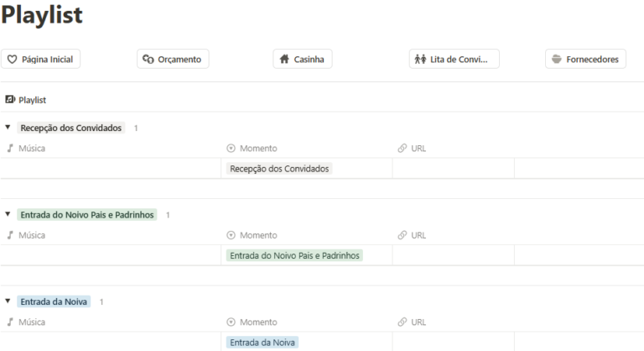Screen dimensions: 644x351
Task: Click empty URL cell in Entrada do Noivo row
Action: tap(454, 255)
